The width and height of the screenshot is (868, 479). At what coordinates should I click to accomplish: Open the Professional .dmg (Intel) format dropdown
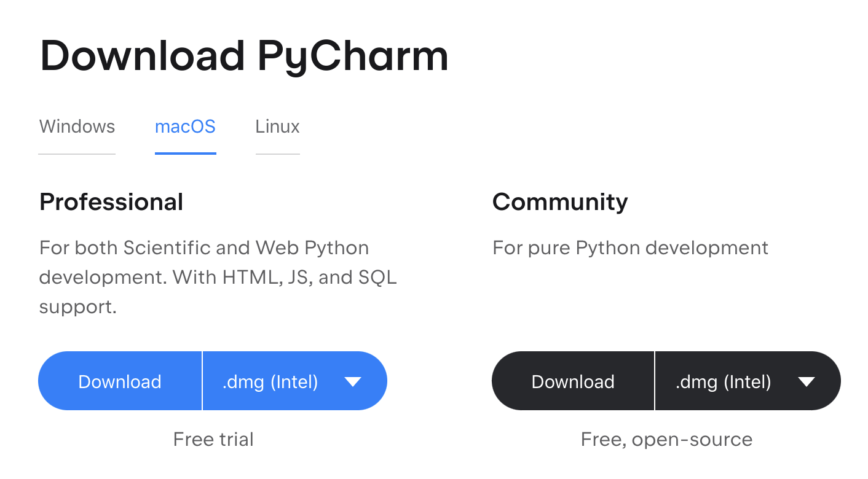click(295, 381)
